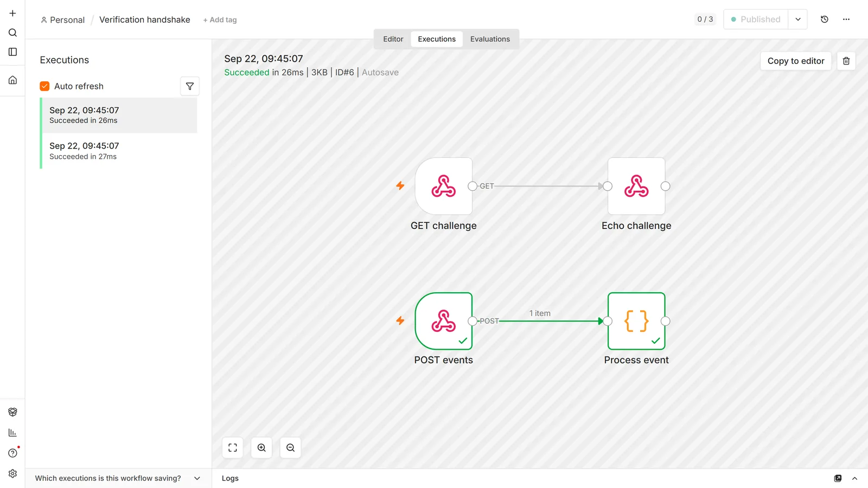This screenshot has width=868, height=488.
Task: Click the GET output label on the connection
Action: pos(487,186)
